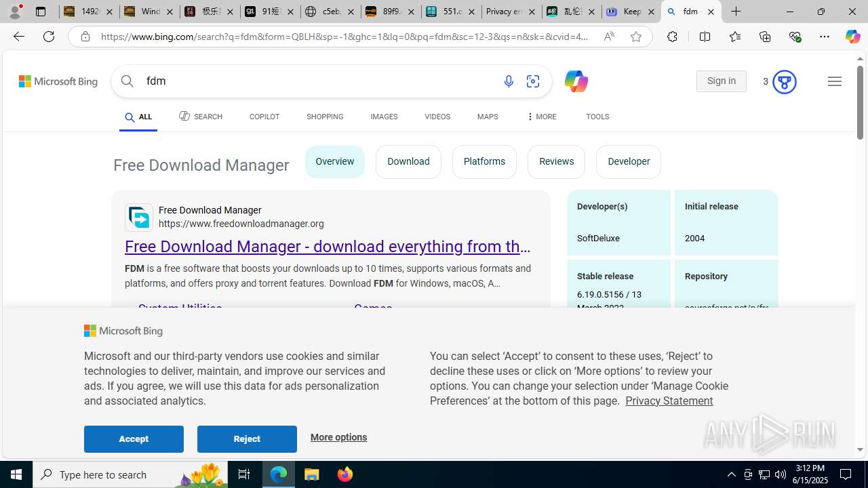Open More options for cookies
The width and height of the screenshot is (868, 488).
(x=338, y=437)
